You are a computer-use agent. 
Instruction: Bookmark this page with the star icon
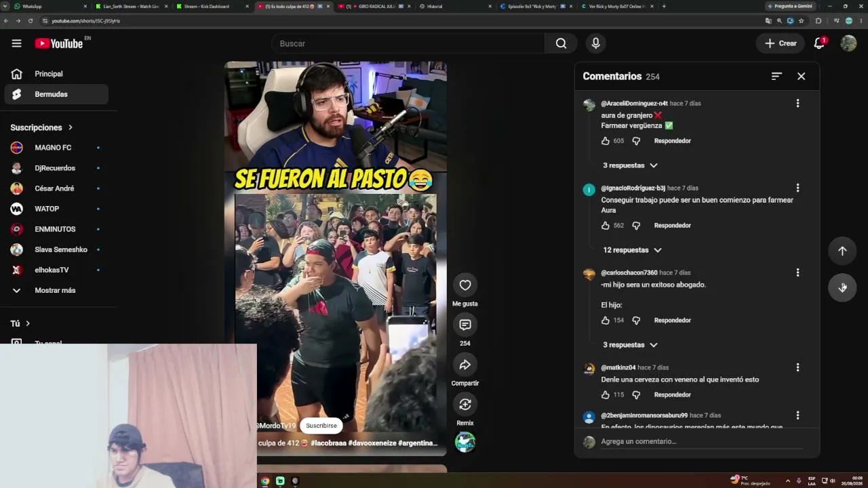pos(801,21)
